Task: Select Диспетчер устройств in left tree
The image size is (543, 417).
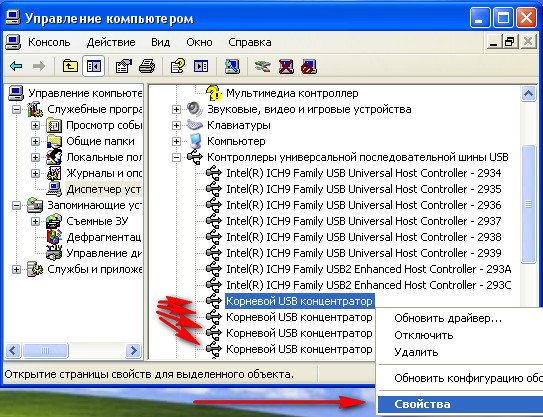Action: point(103,189)
